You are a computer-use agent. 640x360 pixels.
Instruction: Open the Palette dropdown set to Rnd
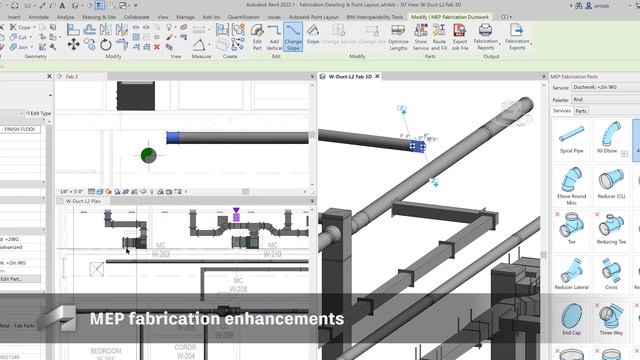point(606,100)
